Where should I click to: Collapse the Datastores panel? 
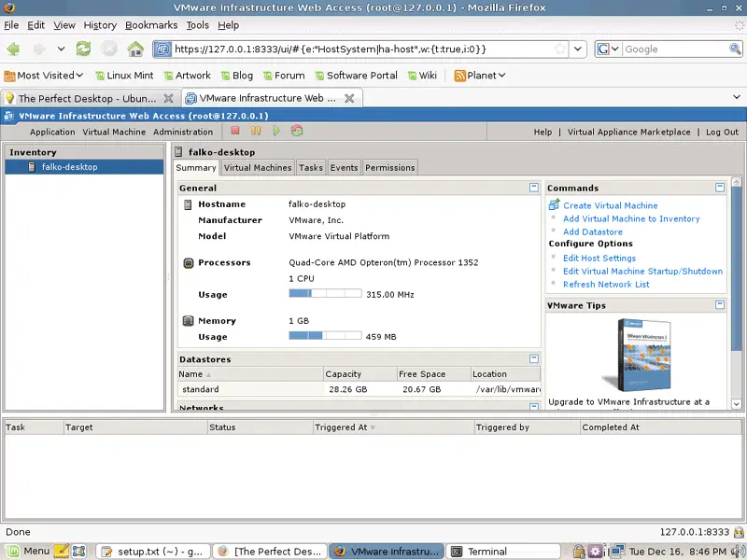[533, 358]
